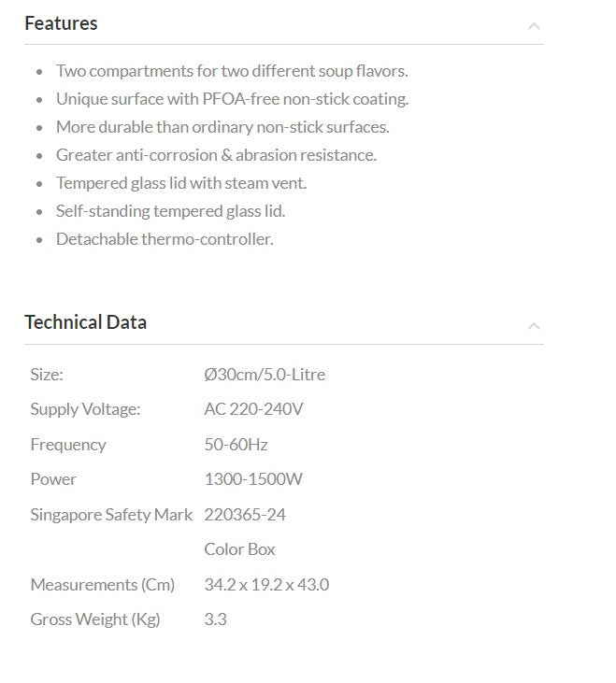Click the Color Box text
Viewport: 616px width, 683px height.
coord(239,549)
